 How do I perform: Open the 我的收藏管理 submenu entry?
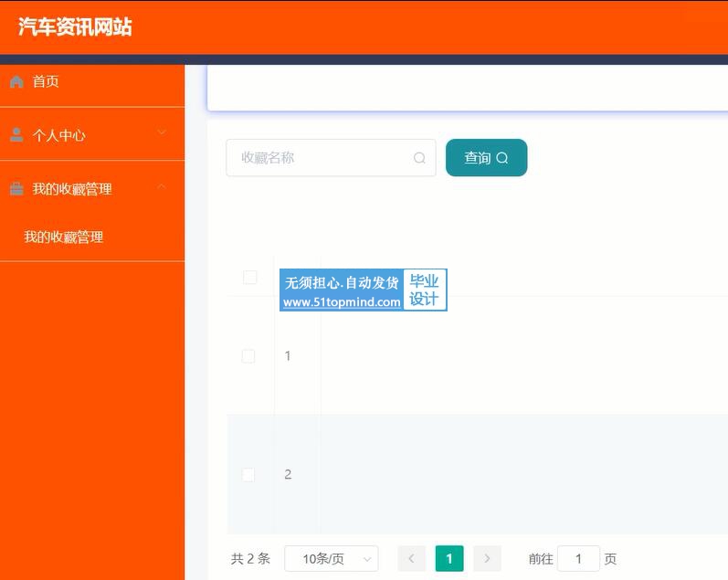tap(64, 237)
